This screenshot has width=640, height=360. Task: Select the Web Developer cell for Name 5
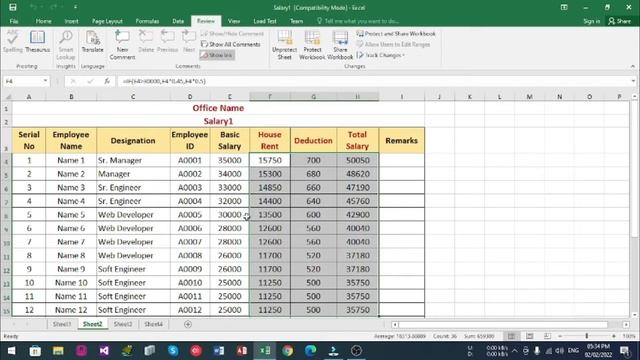click(133, 215)
